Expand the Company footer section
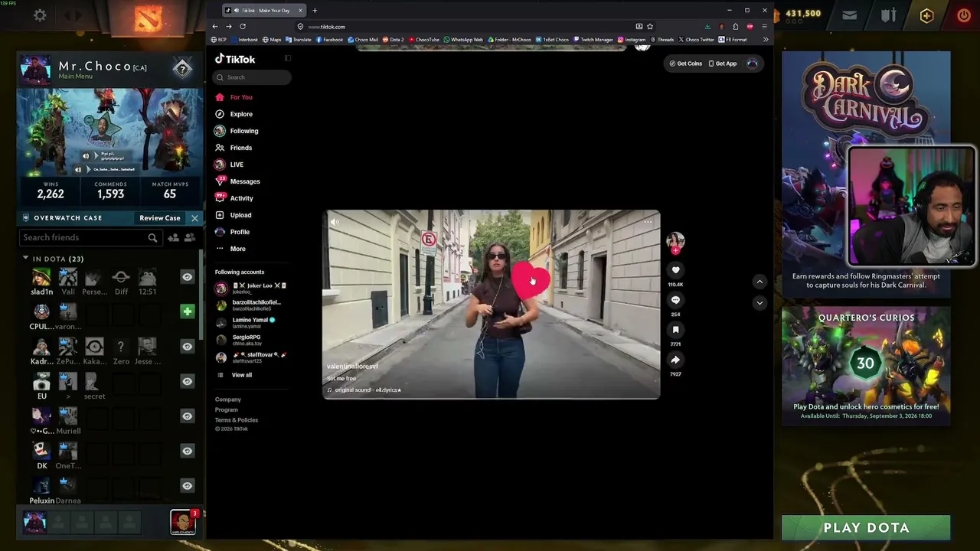980x551 pixels. (228, 399)
